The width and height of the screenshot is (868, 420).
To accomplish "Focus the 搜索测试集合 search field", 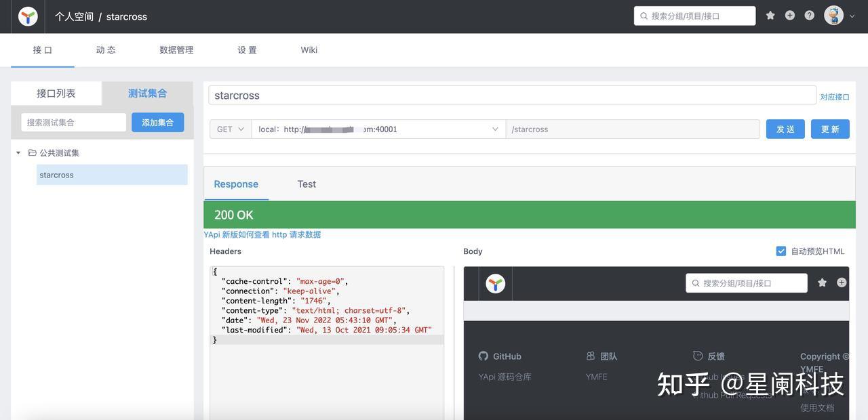I will pos(73,123).
